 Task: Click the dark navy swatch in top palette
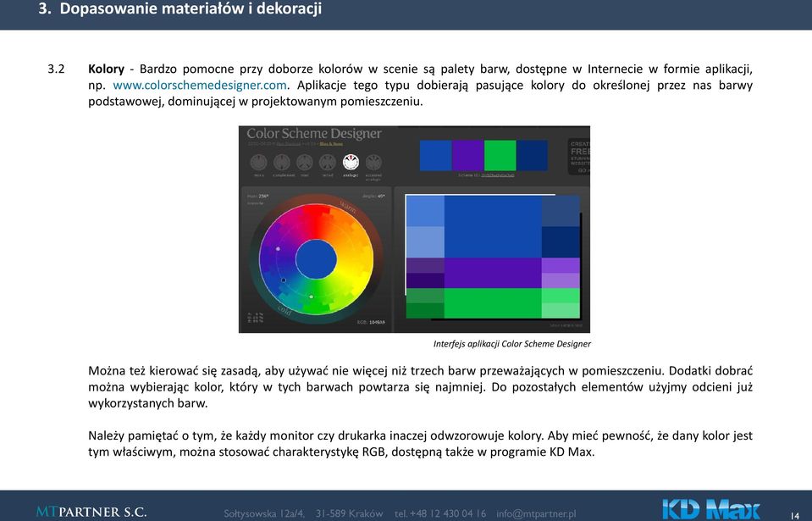tap(532, 155)
